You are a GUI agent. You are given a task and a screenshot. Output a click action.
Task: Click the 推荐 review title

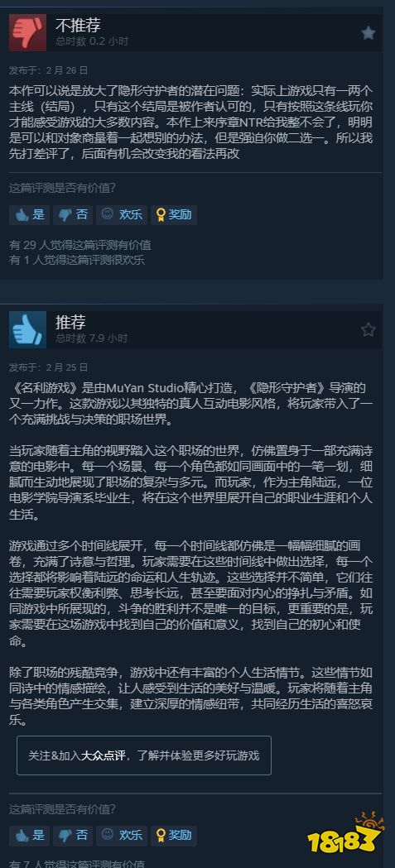[x=70, y=322]
